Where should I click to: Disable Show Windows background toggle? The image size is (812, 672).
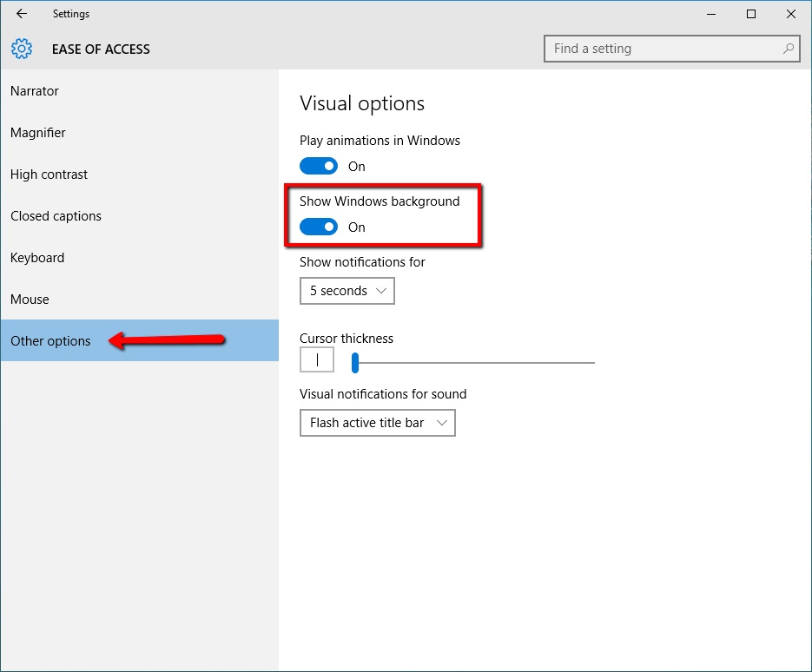pyautogui.click(x=319, y=227)
